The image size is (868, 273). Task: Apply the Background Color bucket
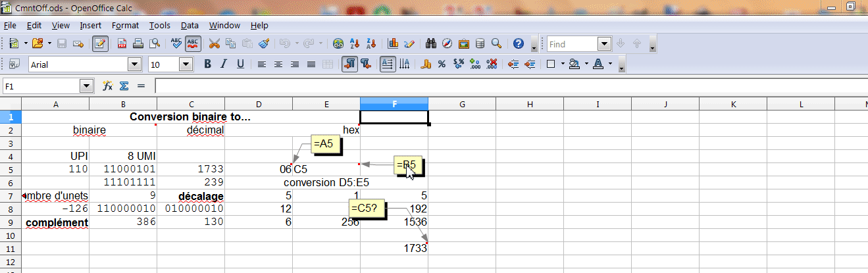pyautogui.click(x=574, y=64)
